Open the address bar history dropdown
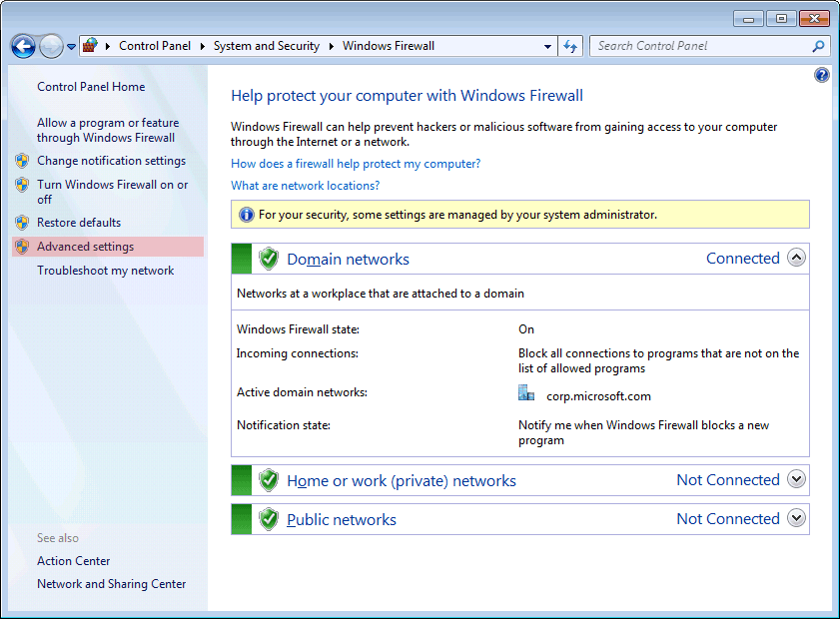840x619 pixels. tap(547, 46)
